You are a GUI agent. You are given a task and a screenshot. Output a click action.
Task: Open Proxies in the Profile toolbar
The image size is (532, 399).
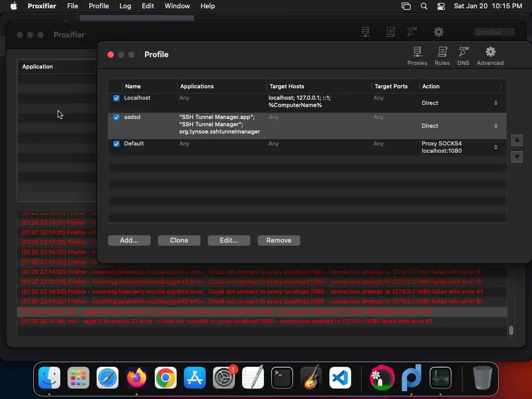pos(417,56)
